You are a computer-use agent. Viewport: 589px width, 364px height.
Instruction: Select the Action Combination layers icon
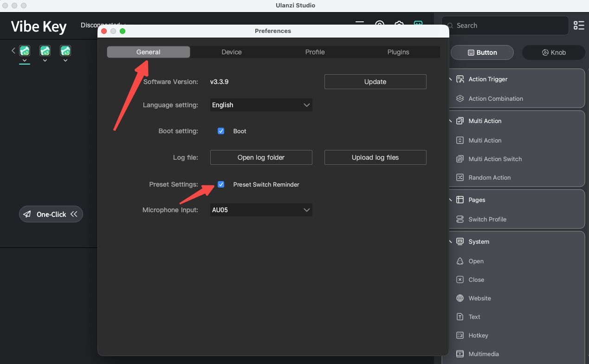[x=460, y=98]
